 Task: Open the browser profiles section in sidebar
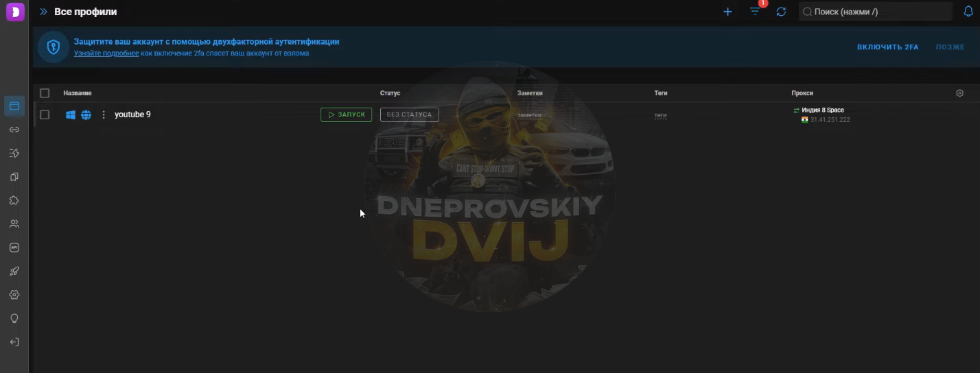point(14,106)
